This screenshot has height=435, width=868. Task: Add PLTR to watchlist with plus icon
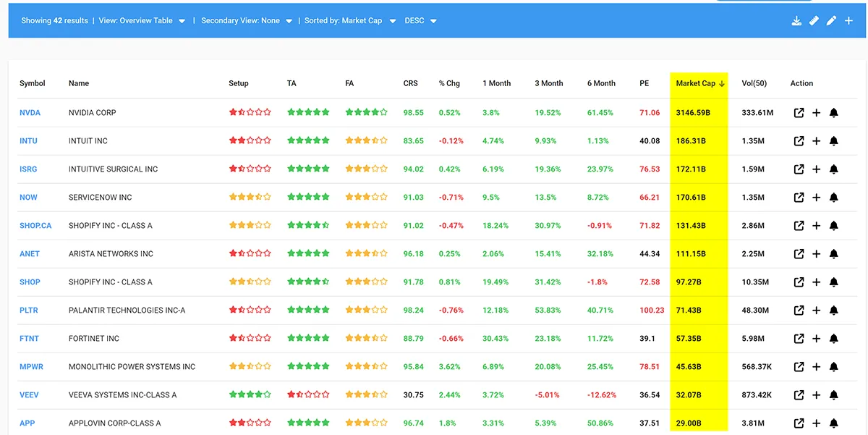click(x=816, y=311)
